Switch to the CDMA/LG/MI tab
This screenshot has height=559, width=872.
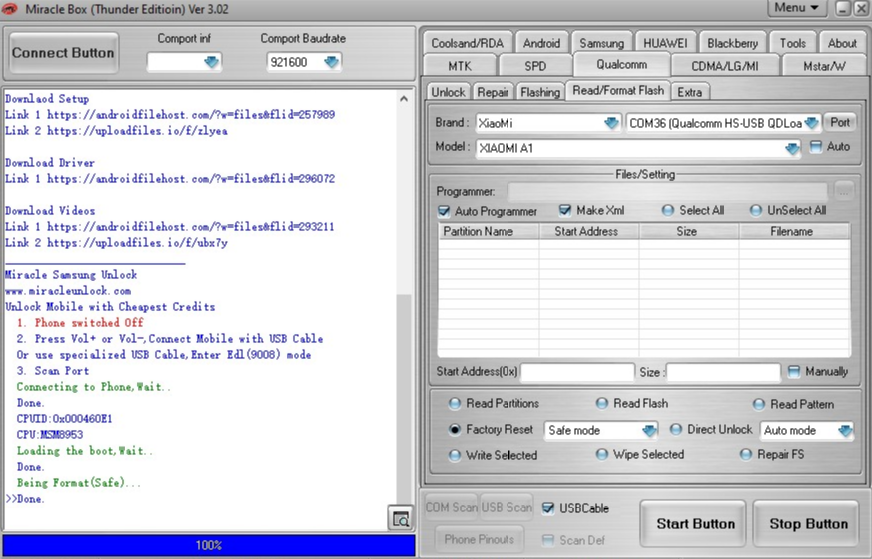[725, 66]
